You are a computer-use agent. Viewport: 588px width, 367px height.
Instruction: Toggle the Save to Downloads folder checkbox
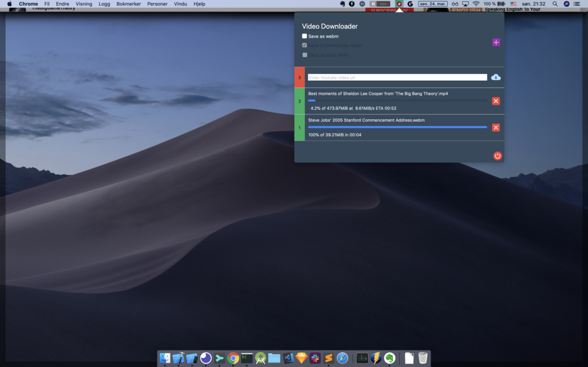coord(304,46)
